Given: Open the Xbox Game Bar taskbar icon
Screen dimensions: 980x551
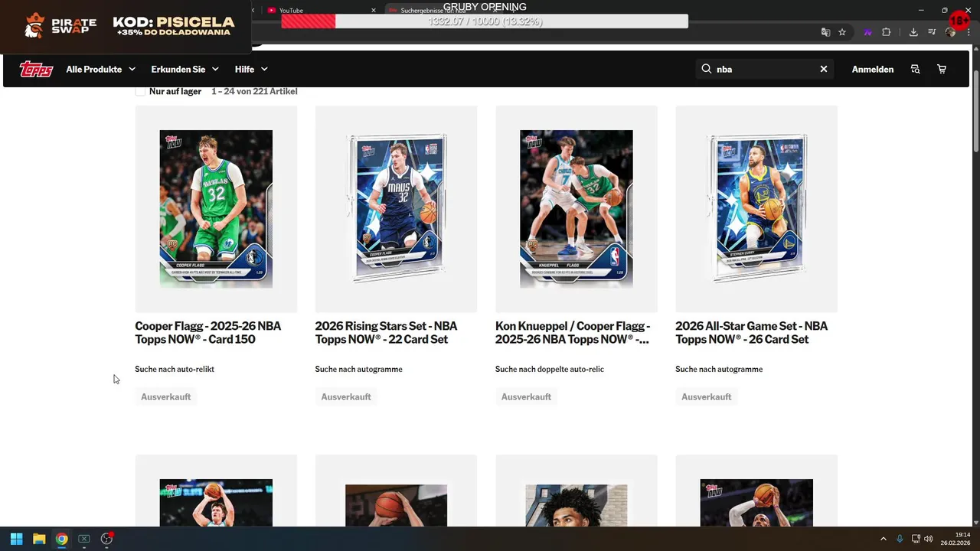Looking at the screenshot, I should coord(84,539).
